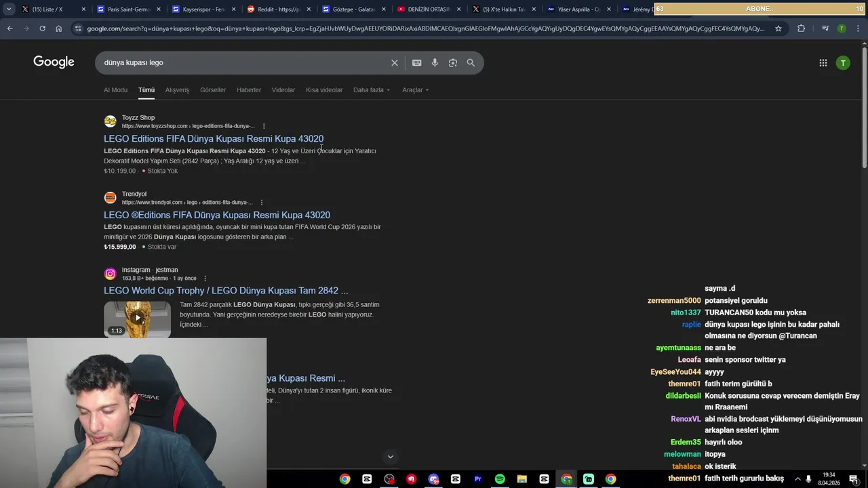Clear the search box with the X icon

[x=394, y=62]
